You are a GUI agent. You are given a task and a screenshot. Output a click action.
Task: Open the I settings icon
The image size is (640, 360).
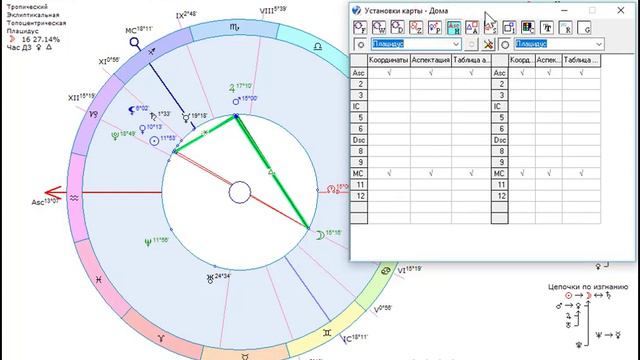[509, 27]
